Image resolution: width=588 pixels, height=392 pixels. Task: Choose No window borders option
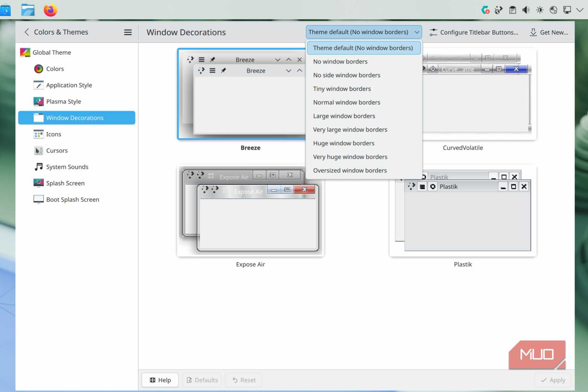point(364,62)
